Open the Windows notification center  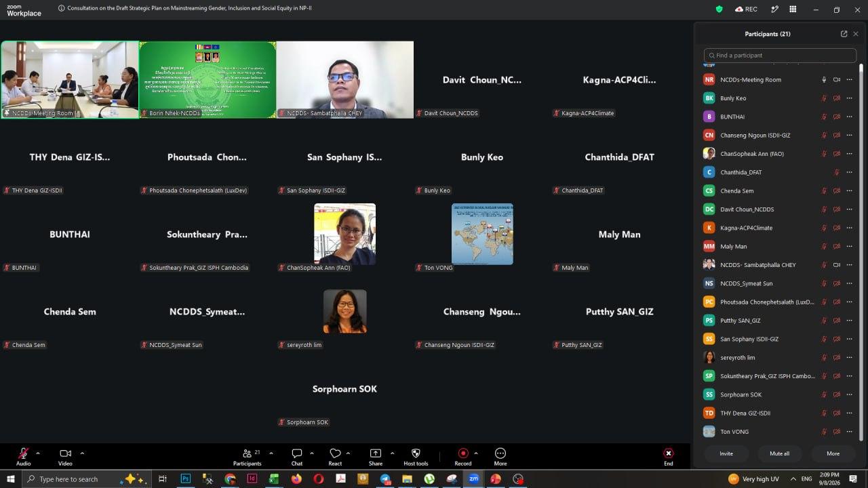point(853,479)
